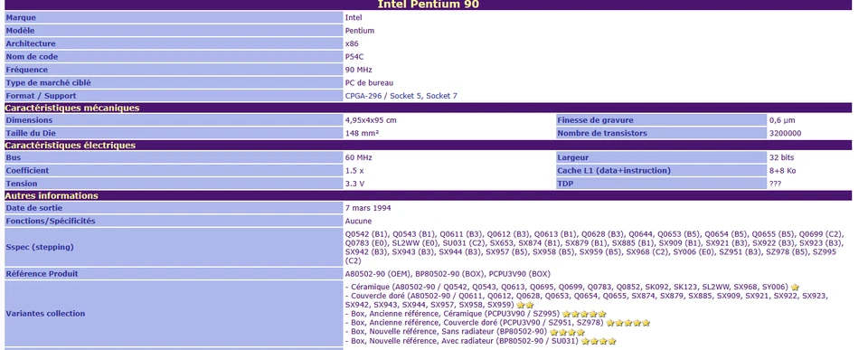Click the '8+8 Ko' cache value
Screen dimensions: 868x350
tap(782, 171)
